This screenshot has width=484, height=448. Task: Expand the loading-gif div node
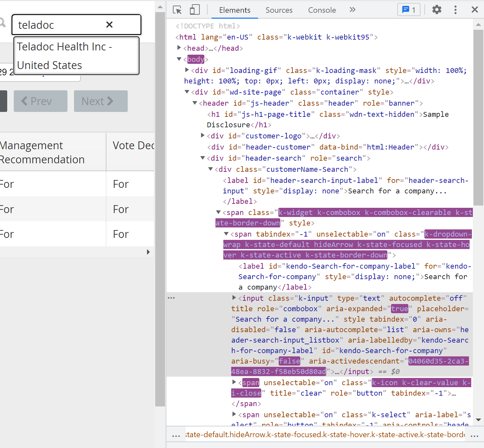pyautogui.click(x=187, y=70)
